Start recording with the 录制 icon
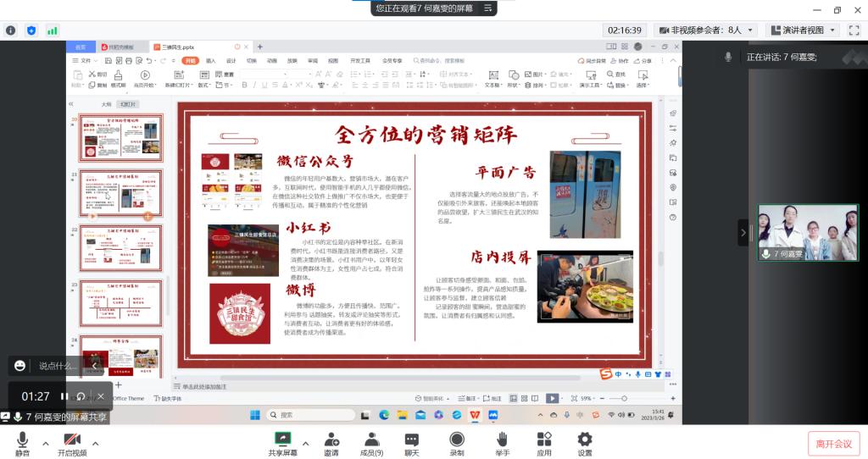868x459 pixels. click(457, 440)
